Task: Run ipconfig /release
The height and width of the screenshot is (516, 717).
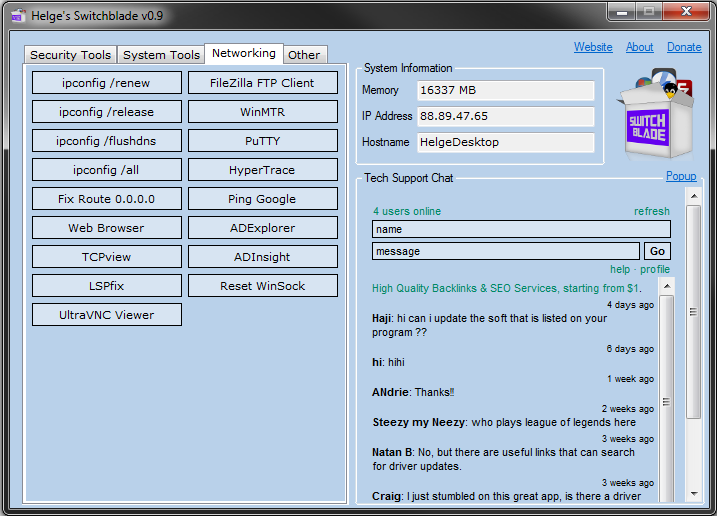Action: [x=107, y=112]
